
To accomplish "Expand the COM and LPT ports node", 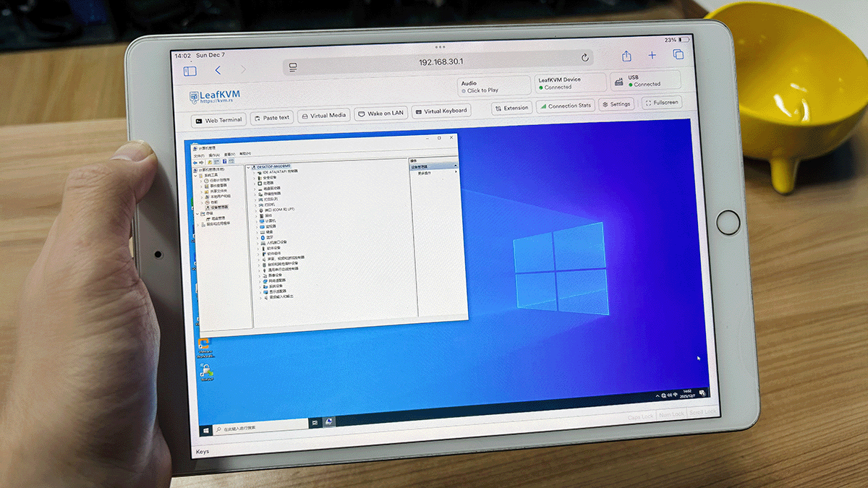I will pos(255,210).
